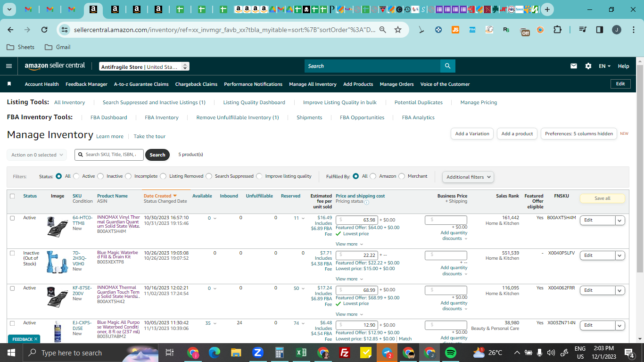Open the Seller Central hamburger menu
644x362 pixels.
9,66
